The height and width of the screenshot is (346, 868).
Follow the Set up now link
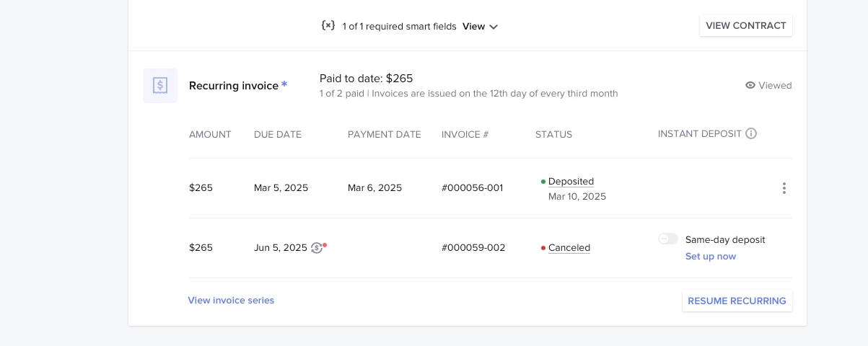[711, 256]
